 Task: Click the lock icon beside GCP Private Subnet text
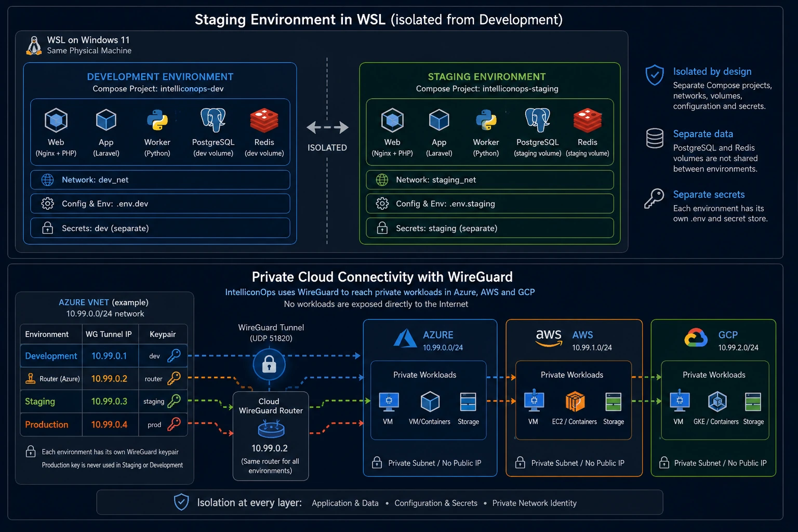pyautogui.click(x=664, y=462)
